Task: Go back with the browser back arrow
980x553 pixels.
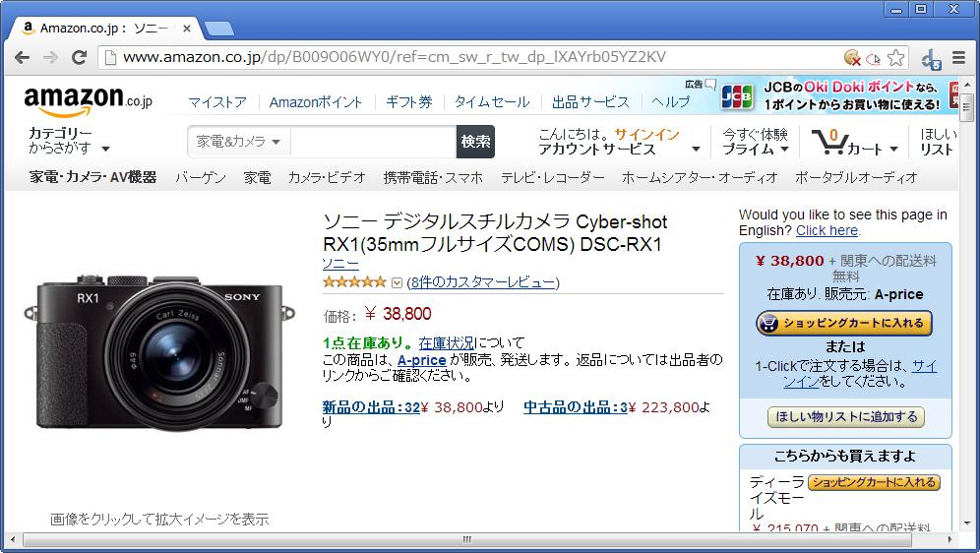Action: click(22, 57)
